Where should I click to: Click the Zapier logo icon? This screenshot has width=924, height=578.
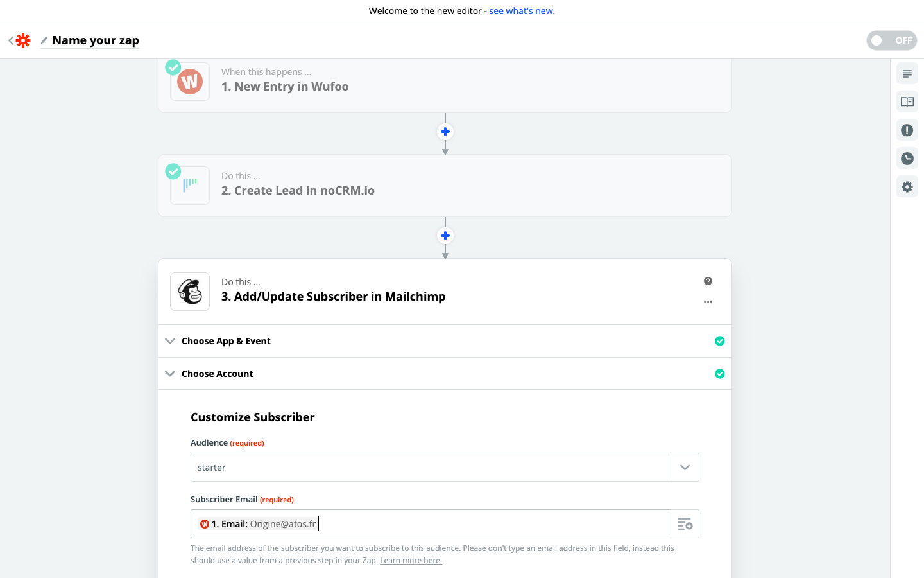pos(23,40)
